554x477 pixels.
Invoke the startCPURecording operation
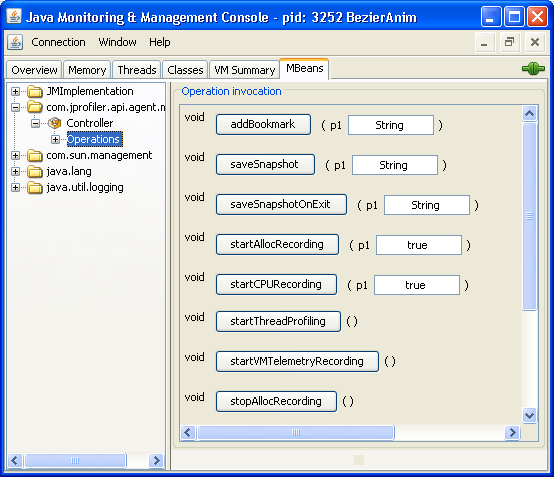[276, 284]
